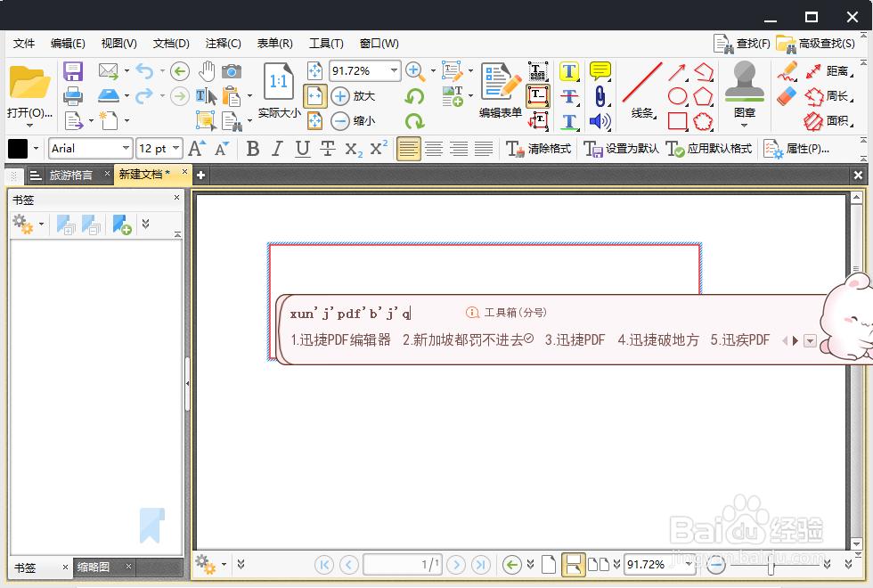Click 查找(F) find button
This screenshot has height=588, width=873.
click(x=741, y=44)
